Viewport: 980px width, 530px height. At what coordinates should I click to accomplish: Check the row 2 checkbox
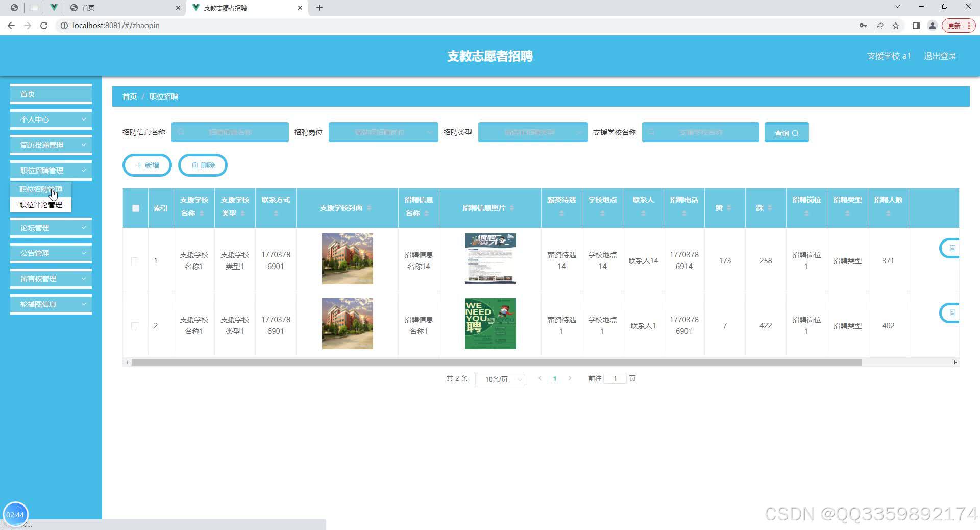coord(135,326)
